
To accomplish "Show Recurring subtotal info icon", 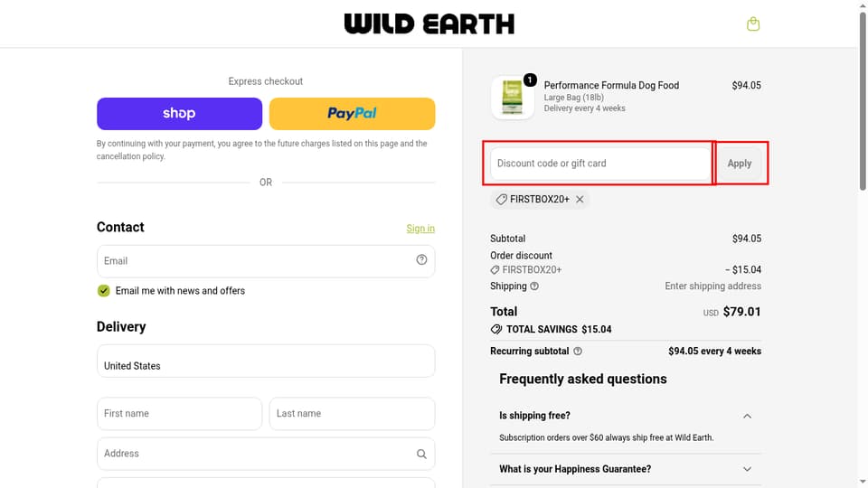I will (578, 351).
